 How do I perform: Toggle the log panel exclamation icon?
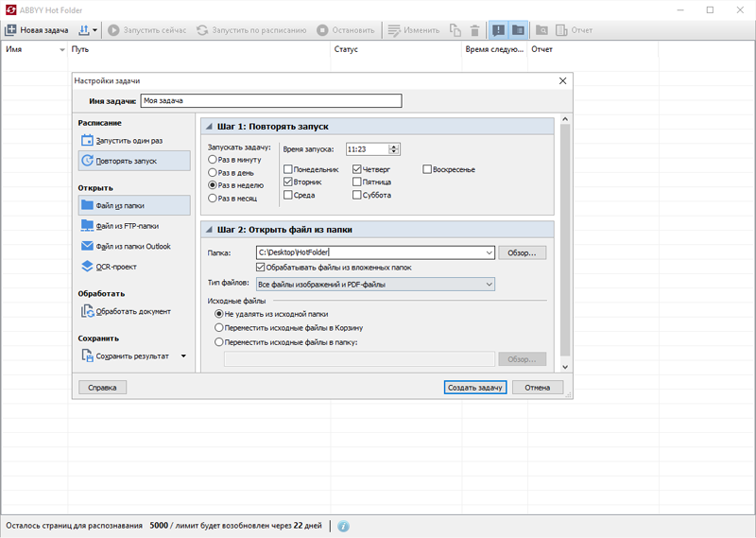click(499, 30)
